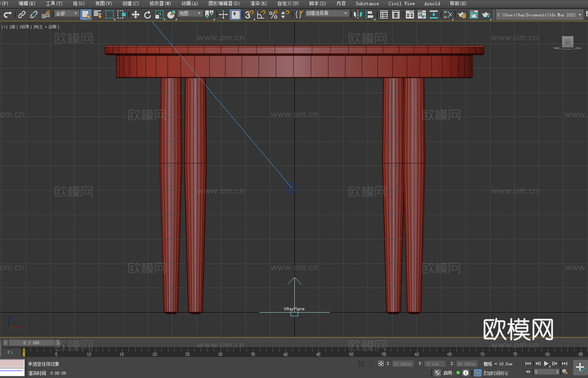Click the Redo arrow icon
This screenshot has width=588, height=378.
[x=7, y=14]
